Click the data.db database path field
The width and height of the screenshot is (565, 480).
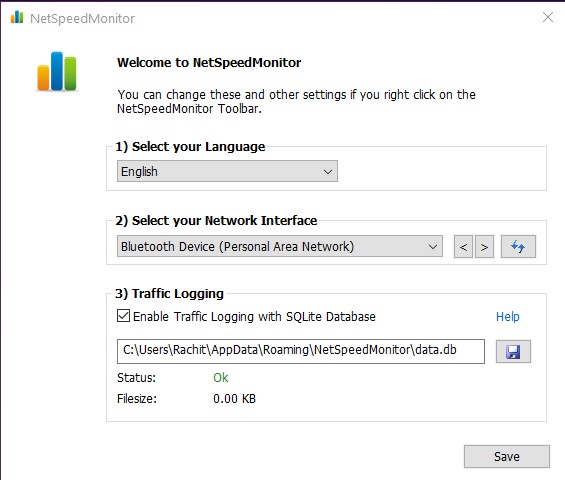[x=301, y=351]
